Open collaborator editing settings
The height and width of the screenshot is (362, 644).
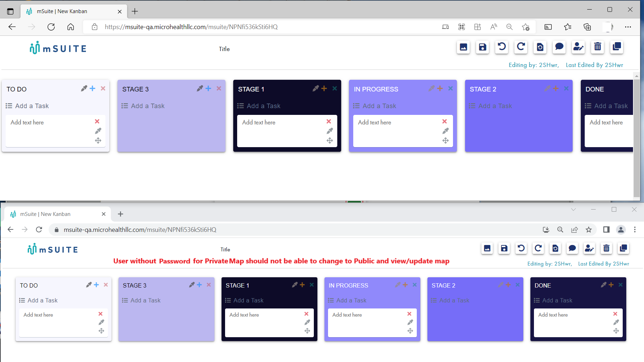click(578, 47)
